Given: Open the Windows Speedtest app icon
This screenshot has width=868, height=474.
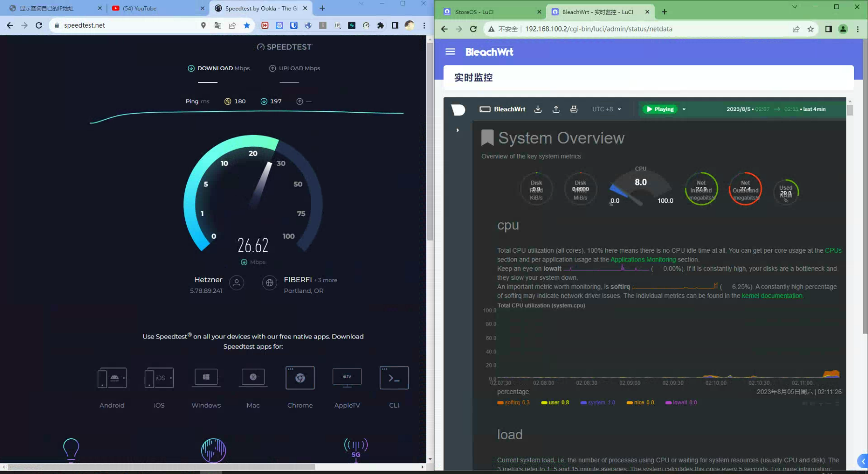Looking at the screenshot, I should 206,378.
